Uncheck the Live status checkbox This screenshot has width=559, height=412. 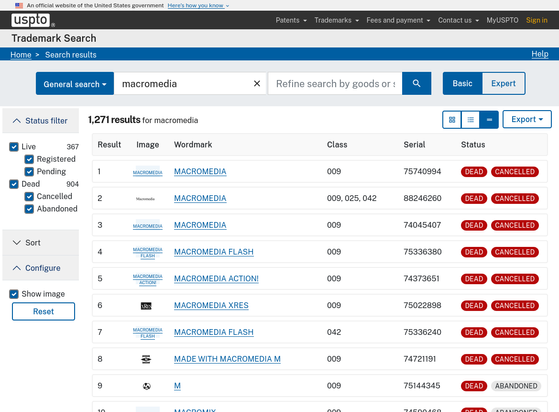coord(14,147)
